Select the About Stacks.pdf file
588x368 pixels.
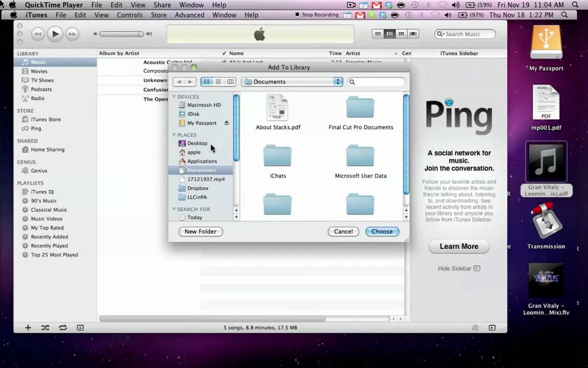(x=278, y=112)
